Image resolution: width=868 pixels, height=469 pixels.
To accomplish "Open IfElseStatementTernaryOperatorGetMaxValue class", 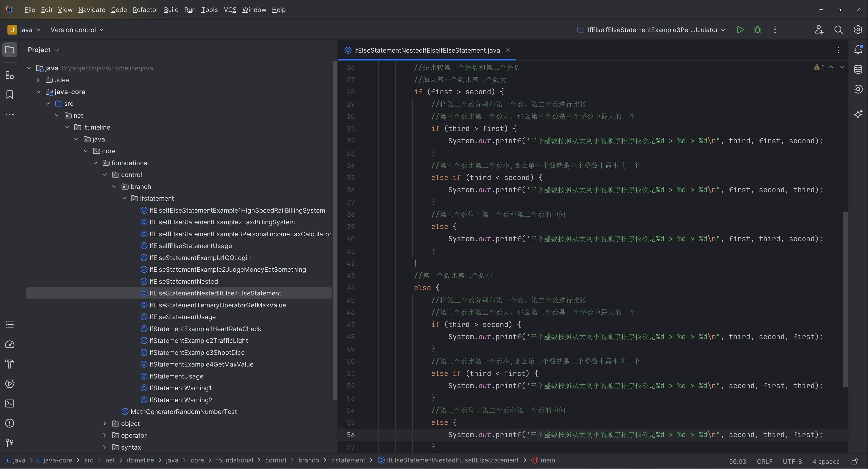I will point(217,305).
